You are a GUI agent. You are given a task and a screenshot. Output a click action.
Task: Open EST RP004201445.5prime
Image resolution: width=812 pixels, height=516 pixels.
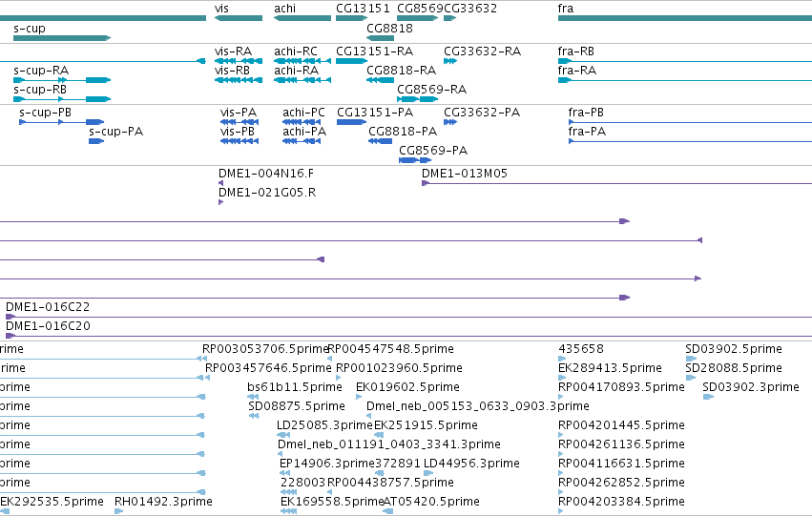pyautogui.click(x=621, y=425)
